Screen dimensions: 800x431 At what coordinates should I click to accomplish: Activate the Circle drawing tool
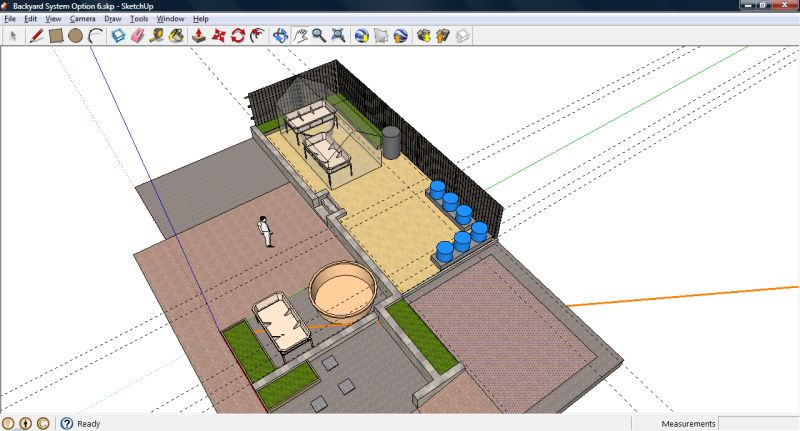coord(75,36)
